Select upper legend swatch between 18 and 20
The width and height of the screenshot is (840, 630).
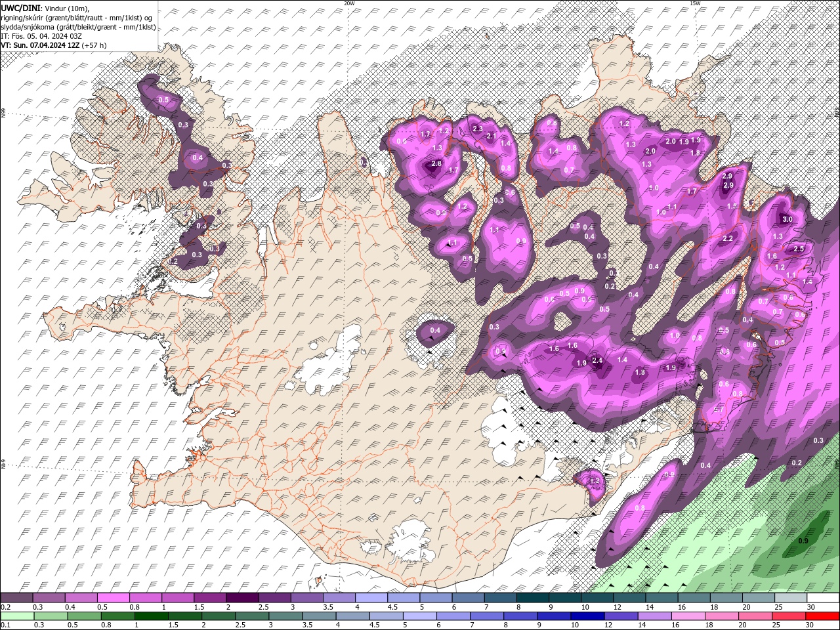[725, 598]
